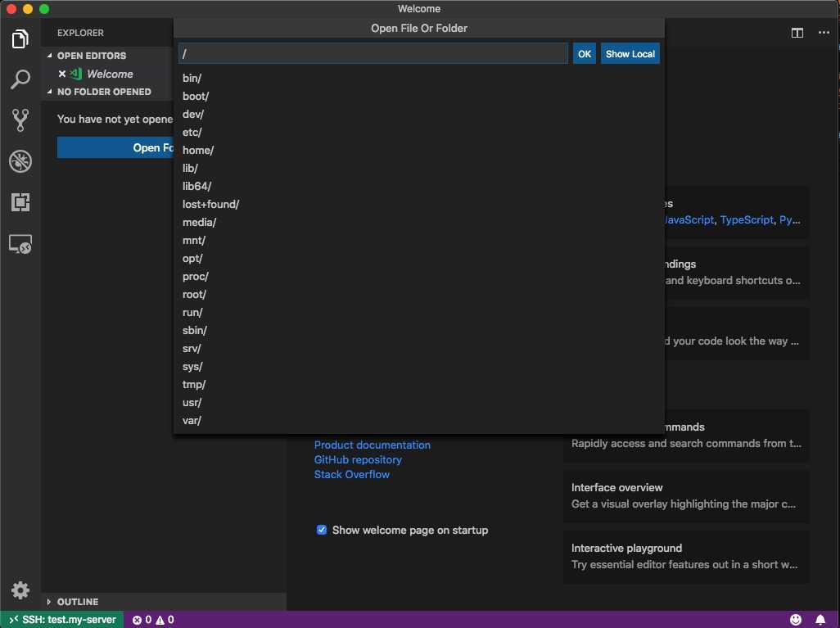Select the sys/ folder entry
This screenshot has width=840, height=628.
[x=419, y=367]
